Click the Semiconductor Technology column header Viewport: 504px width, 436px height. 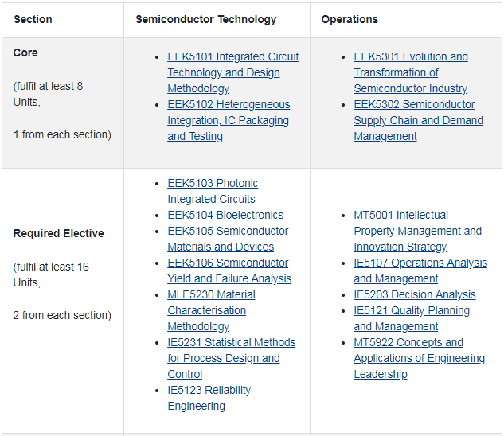205,19
